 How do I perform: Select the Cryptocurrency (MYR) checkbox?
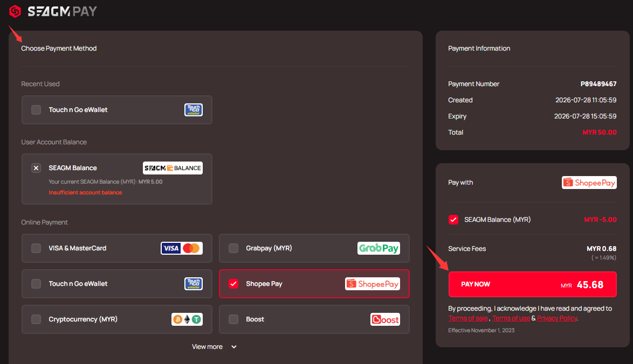[x=36, y=319]
